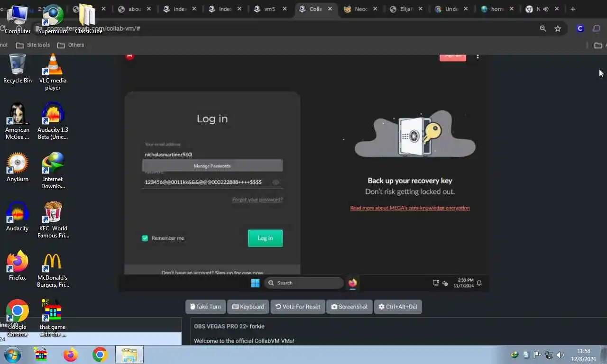This screenshot has width=607, height=364.
Task: Switch to the 'vm5' browser tab
Action: click(x=269, y=9)
